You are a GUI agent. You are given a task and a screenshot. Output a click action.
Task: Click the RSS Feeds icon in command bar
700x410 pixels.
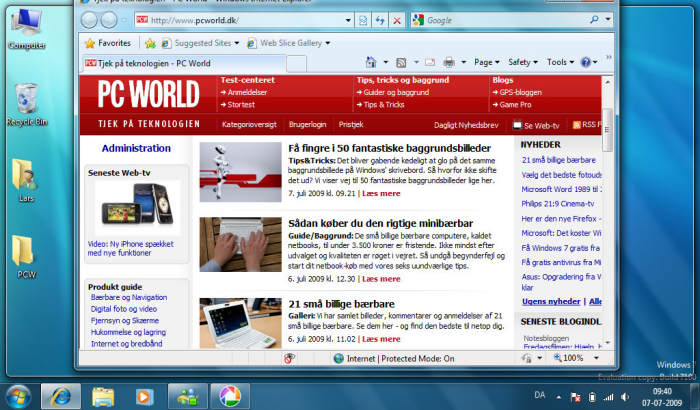coord(401,63)
